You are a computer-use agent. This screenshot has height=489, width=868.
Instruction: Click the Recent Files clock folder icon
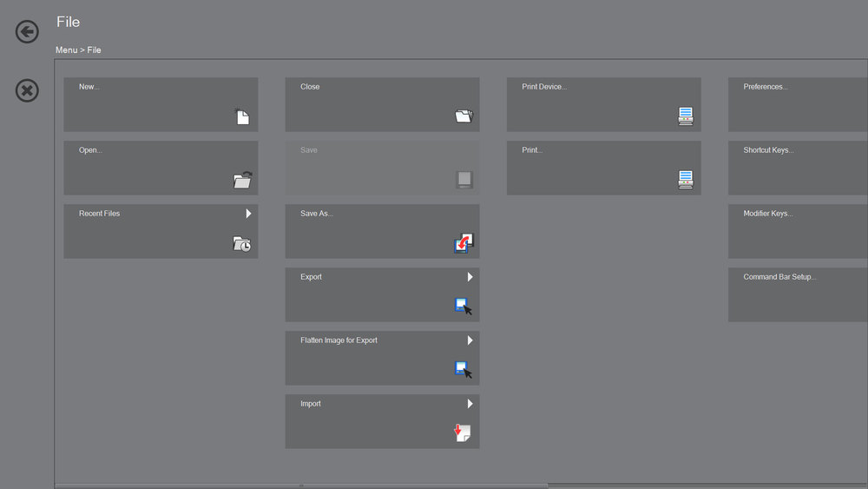coord(242,244)
